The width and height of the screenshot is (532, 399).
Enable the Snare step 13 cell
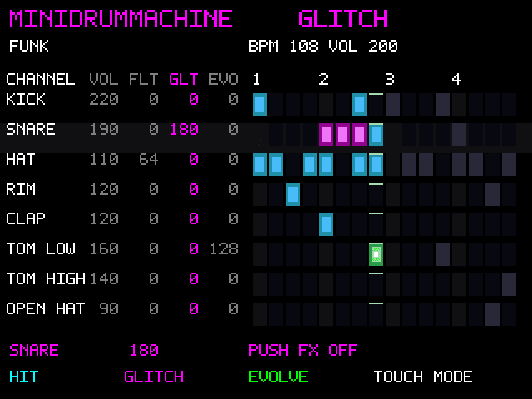click(459, 135)
